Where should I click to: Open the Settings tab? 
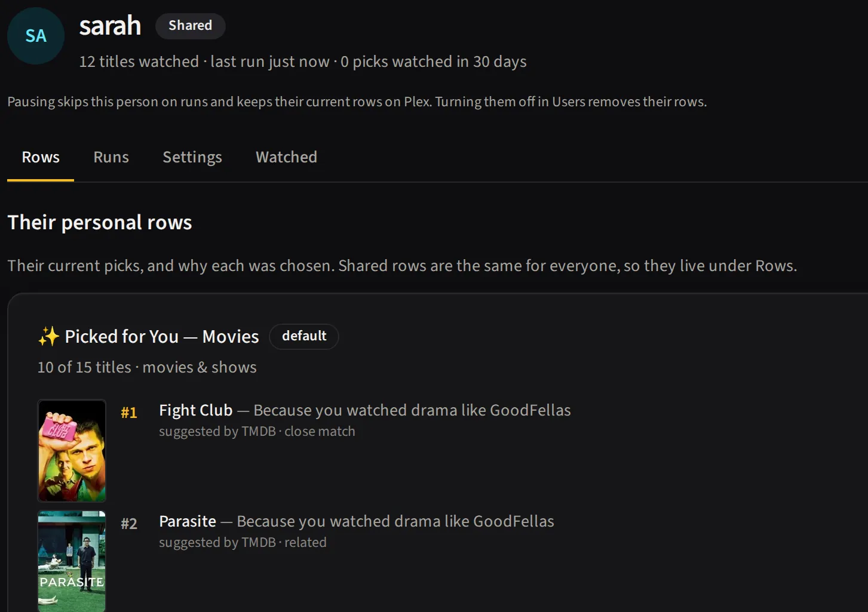click(192, 157)
